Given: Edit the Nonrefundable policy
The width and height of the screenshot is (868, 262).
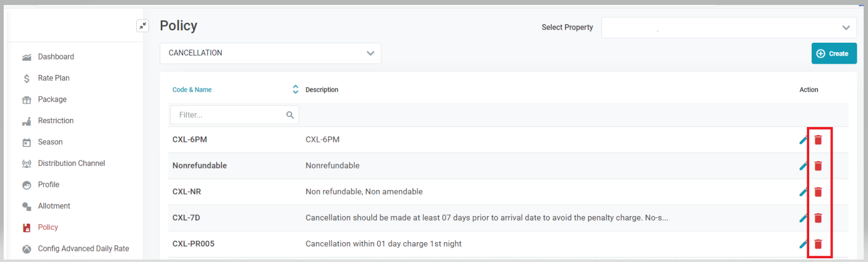Looking at the screenshot, I should [803, 166].
